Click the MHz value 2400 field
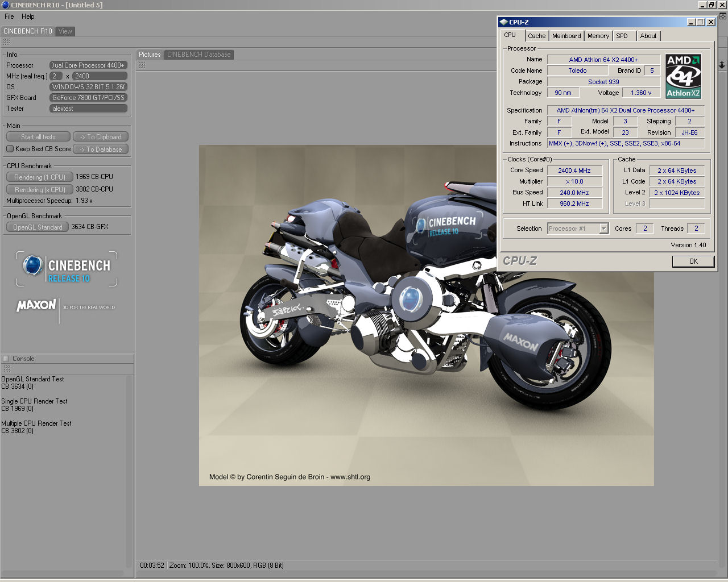Screen dimensions: 728x582 tap(100, 76)
